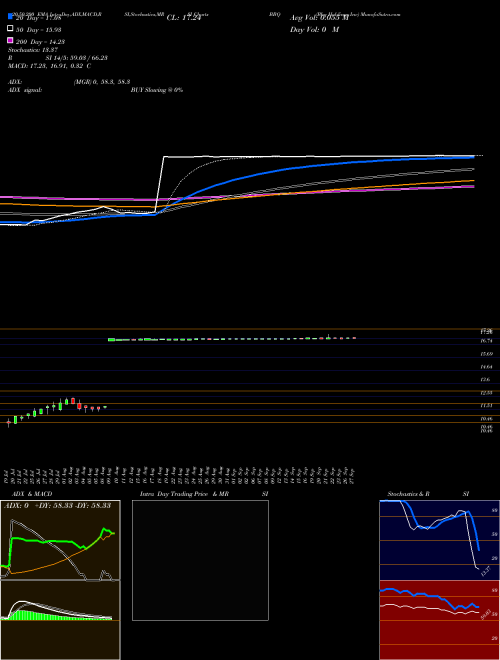Open the red RSI chart panel
The width and height of the screenshot is (500, 660).
[x=439, y=620]
